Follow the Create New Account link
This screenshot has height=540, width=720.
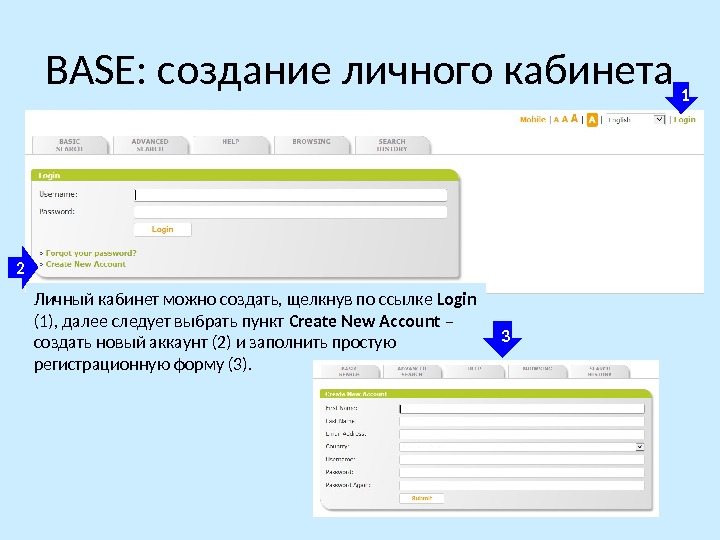pos(85,264)
